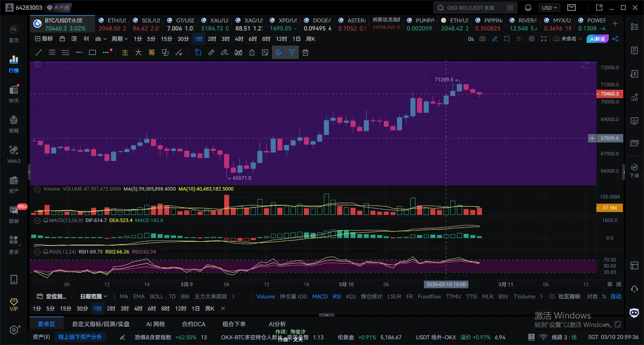
Task: Take a chart screenshot with camera icon
Action: click(x=482, y=39)
